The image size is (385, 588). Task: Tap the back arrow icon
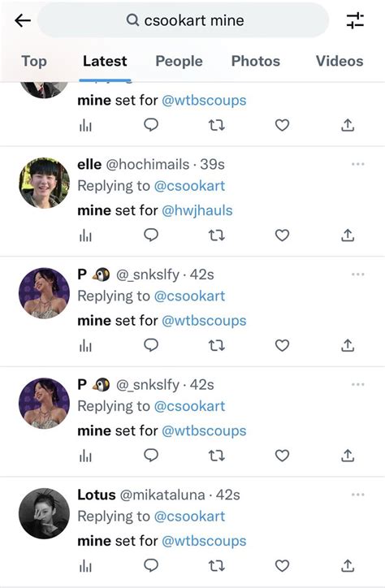pyautogui.click(x=23, y=20)
